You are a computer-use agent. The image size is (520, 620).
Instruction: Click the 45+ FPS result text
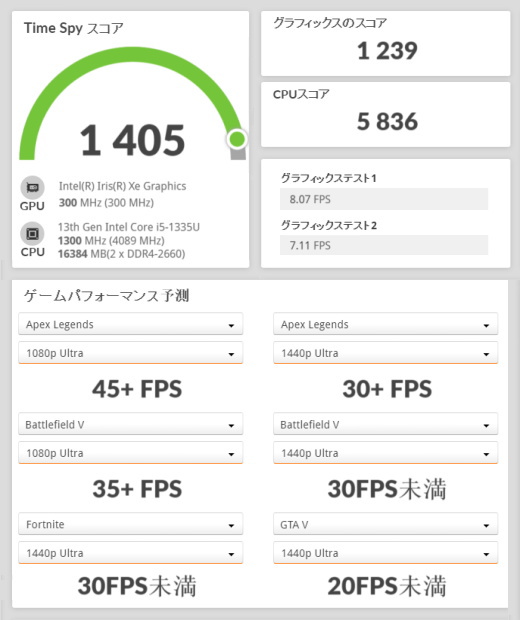(137, 389)
